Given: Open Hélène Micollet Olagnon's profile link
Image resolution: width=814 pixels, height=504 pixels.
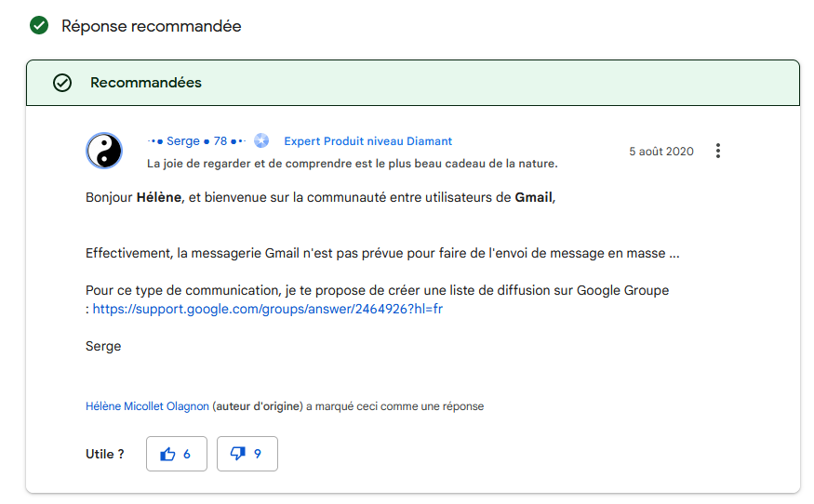Looking at the screenshot, I should click(x=147, y=406).
